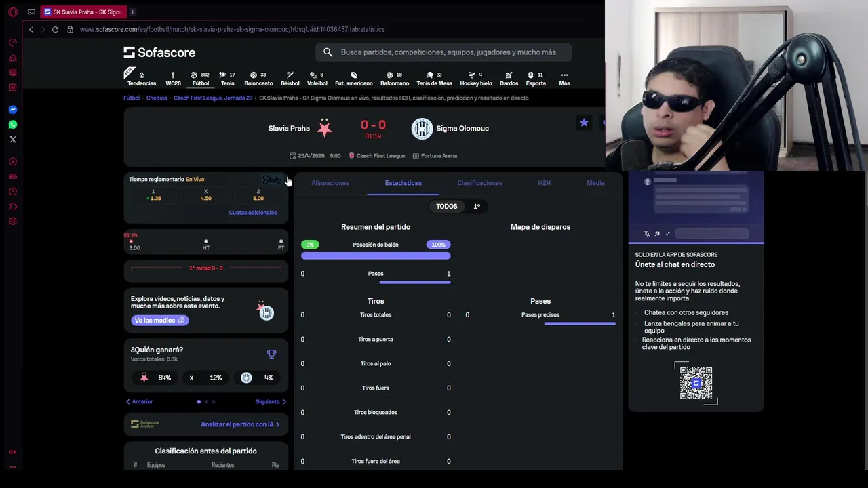Show 1º half statistics only
The image size is (868, 488).
tap(477, 206)
